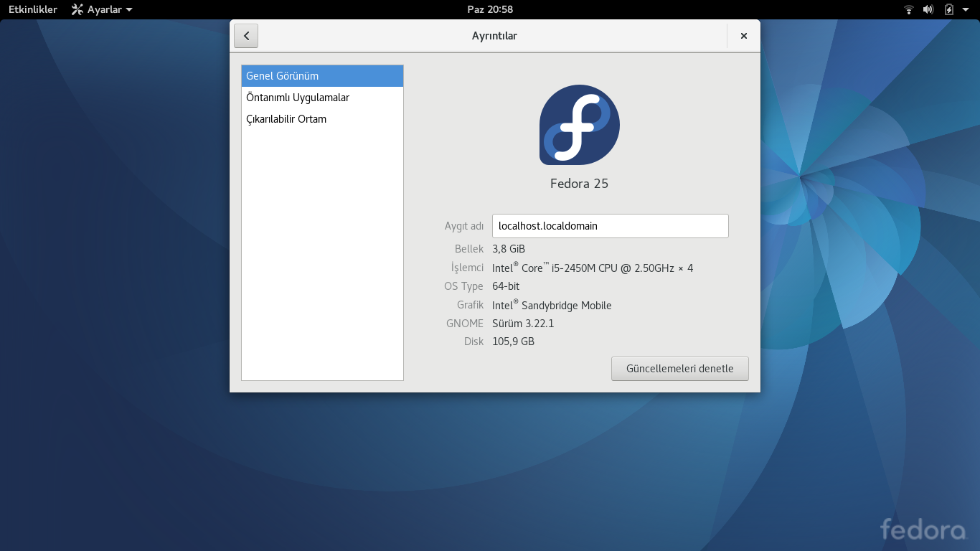The width and height of the screenshot is (980, 551).
Task: Click the GNOME Sürüm 3.22.1 value
Action: pos(523,324)
